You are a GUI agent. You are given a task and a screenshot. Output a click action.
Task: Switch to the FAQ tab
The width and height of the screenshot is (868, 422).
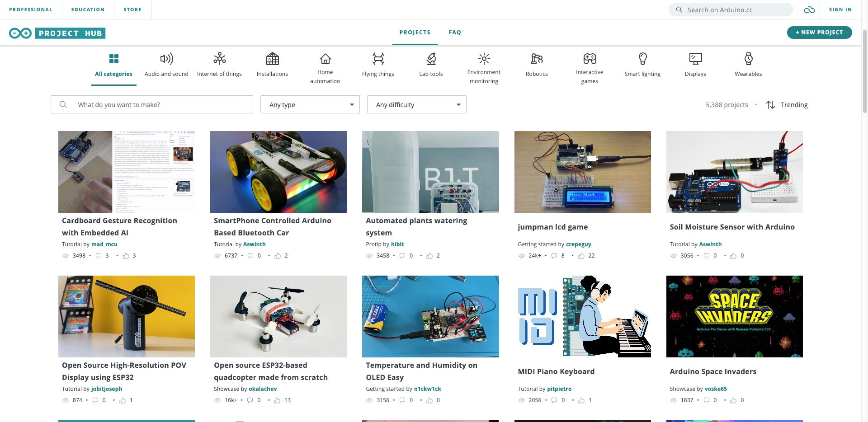[455, 33]
